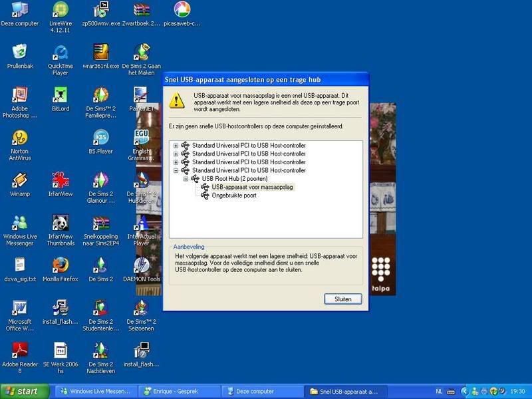The height and width of the screenshot is (399, 532).
Task: Open LimeWire 4.12.11 desktop shortcut
Action: click(x=61, y=17)
